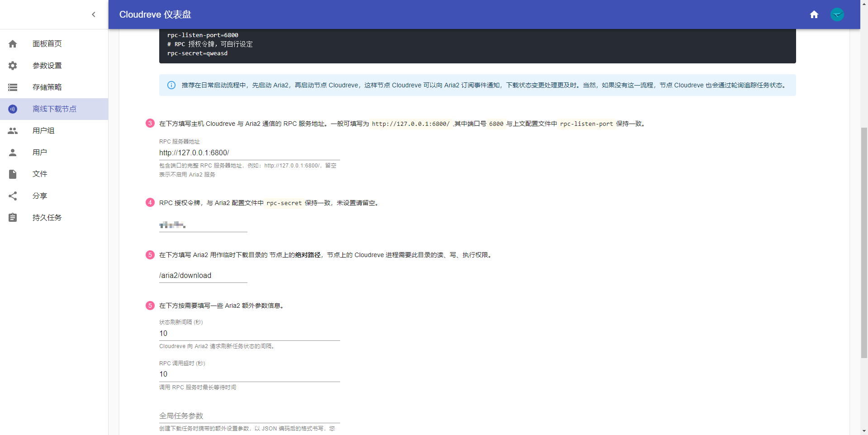868x435 pixels.
Task: Click the scrollbar down arrow
Action: (x=864, y=431)
